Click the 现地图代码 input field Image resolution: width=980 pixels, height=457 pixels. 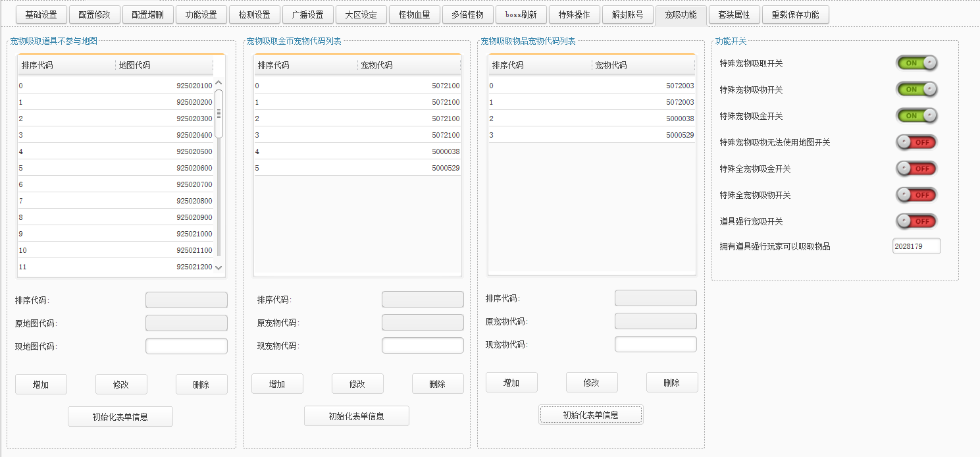(186, 346)
